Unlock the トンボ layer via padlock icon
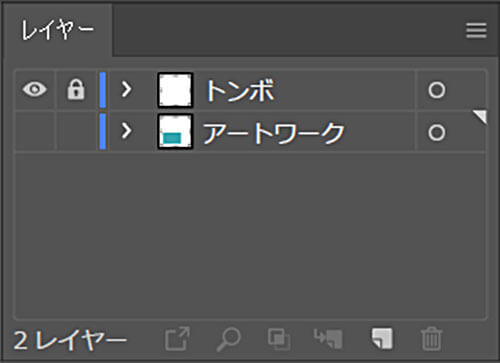The width and height of the screenshot is (500, 363). (76, 89)
